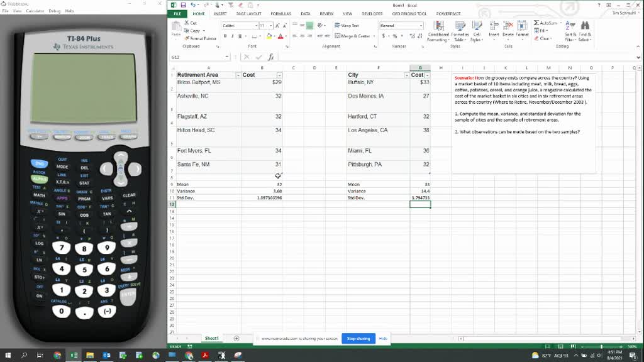Click the zoom slider in the status bar
The image size is (644, 362).
[601, 347]
